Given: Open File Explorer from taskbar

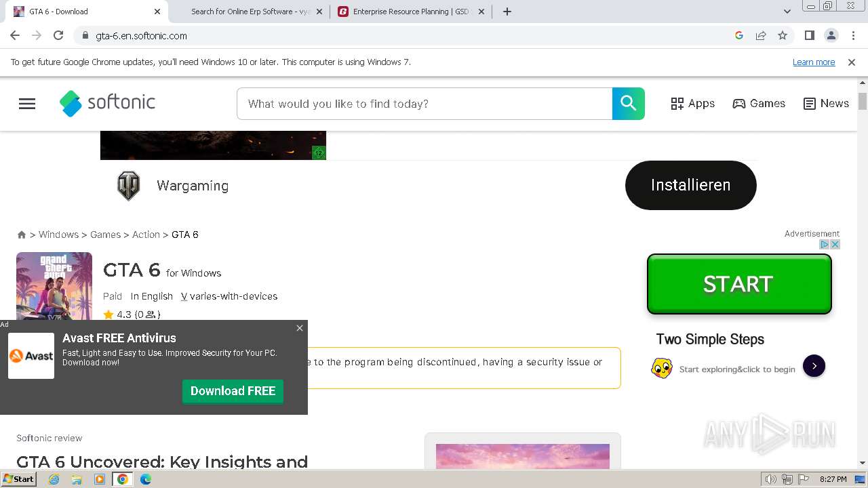Looking at the screenshot, I should pos(77,479).
